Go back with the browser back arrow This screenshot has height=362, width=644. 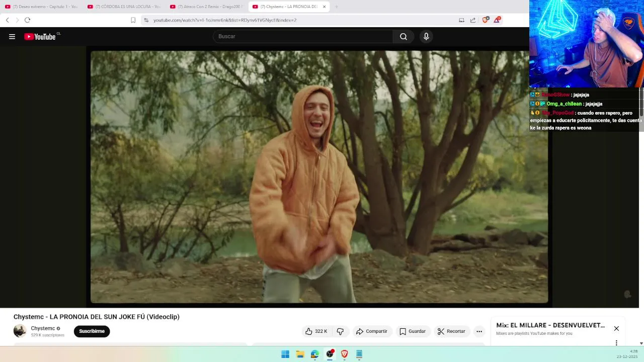pos(8,20)
